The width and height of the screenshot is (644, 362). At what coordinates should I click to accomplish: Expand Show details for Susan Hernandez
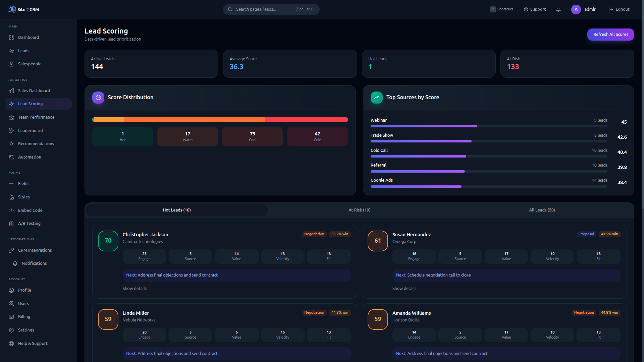click(404, 289)
